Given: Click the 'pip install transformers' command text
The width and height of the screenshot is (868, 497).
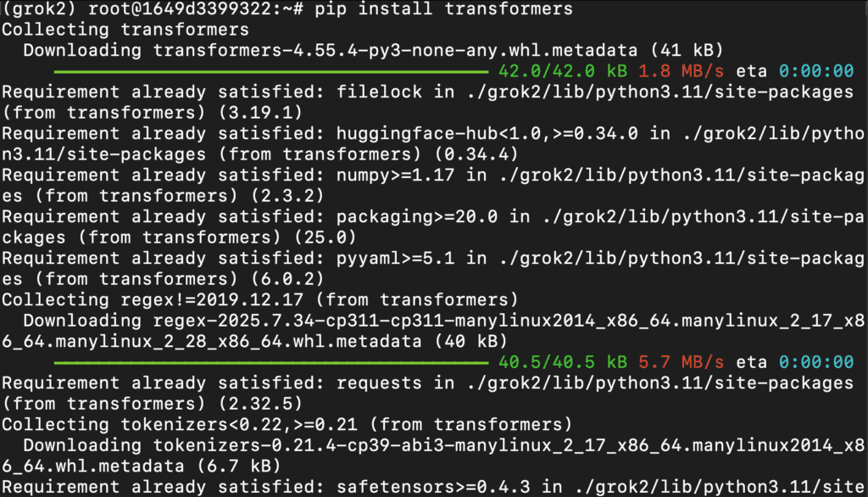Looking at the screenshot, I should click(x=443, y=8).
